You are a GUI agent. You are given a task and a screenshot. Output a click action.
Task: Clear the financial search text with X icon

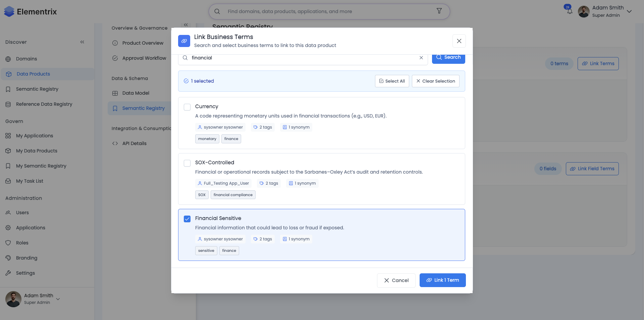coord(421,58)
